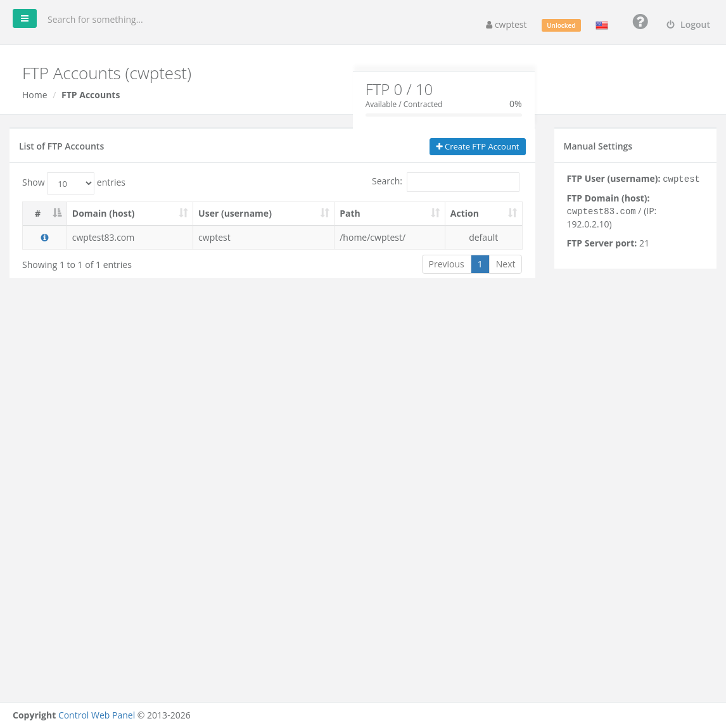Sort by the Path column

(x=390, y=214)
